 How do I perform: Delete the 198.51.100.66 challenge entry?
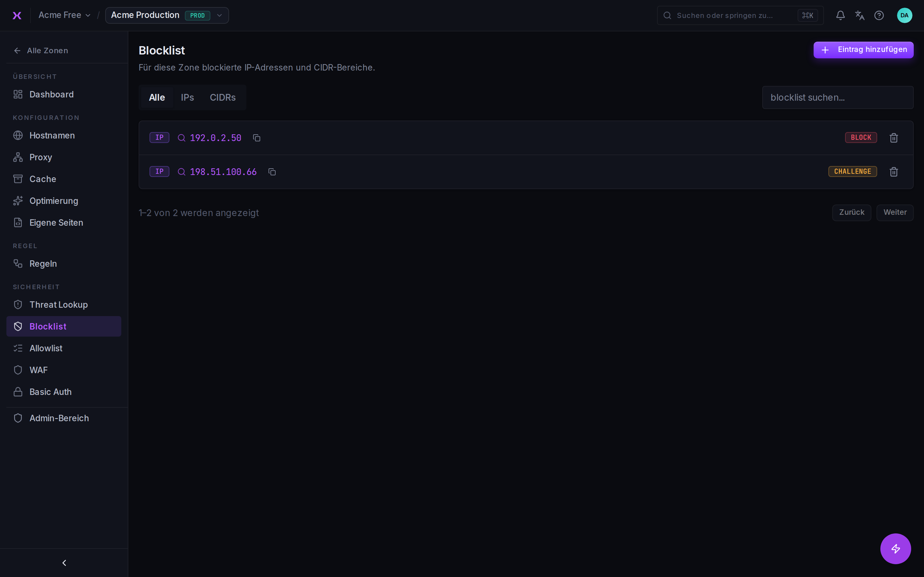click(894, 172)
